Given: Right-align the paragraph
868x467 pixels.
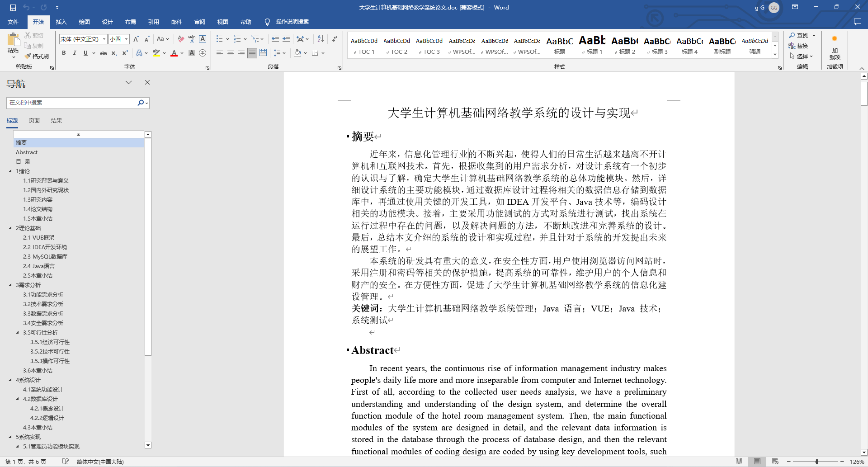Looking at the screenshot, I should click(x=241, y=53).
